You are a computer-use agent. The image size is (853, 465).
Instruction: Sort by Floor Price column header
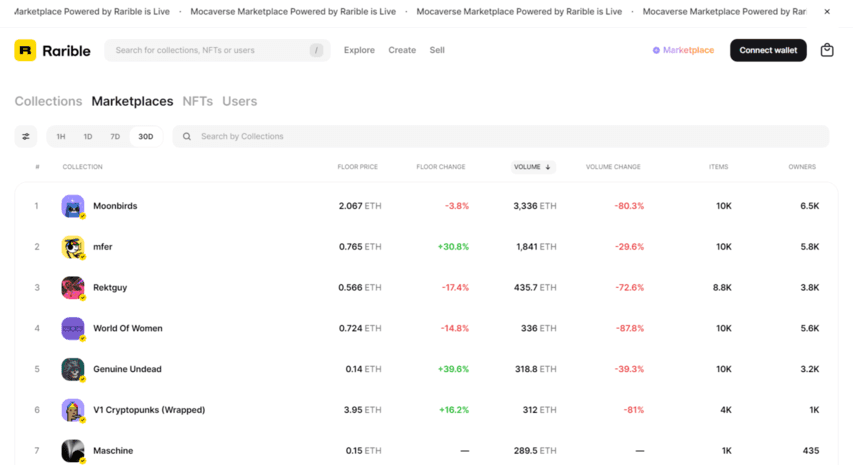click(357, 167)
